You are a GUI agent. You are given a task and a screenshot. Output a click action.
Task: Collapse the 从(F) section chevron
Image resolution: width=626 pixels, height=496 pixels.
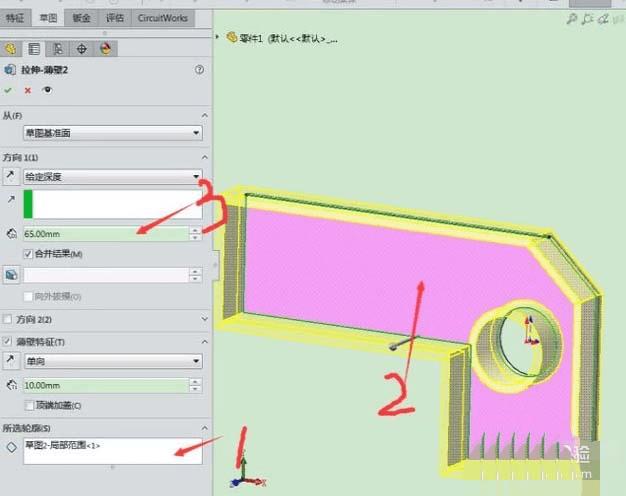click(x=205, y=115)
